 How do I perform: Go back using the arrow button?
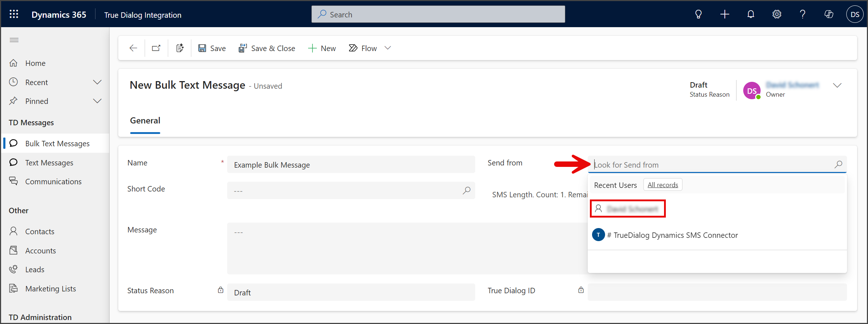133,48
